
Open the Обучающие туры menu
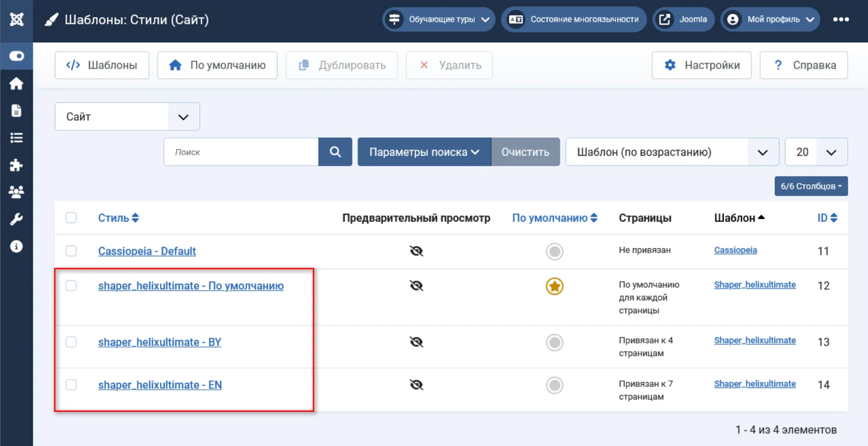coord(439,19)
